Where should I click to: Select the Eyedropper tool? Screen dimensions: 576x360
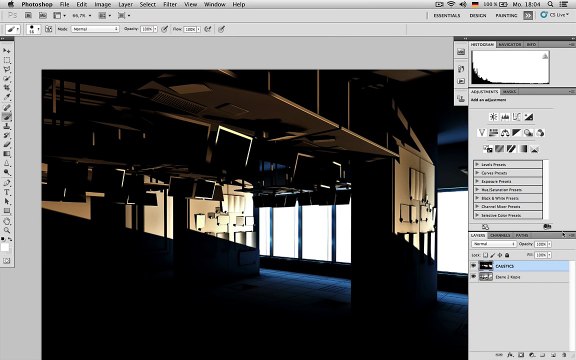coord(7,97)
